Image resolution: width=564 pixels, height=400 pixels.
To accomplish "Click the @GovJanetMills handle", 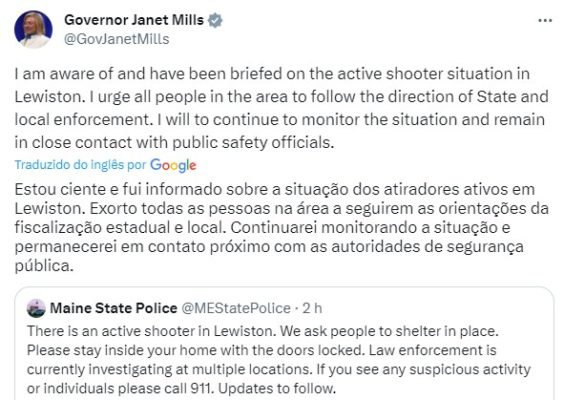I will (x=116, y=39).
